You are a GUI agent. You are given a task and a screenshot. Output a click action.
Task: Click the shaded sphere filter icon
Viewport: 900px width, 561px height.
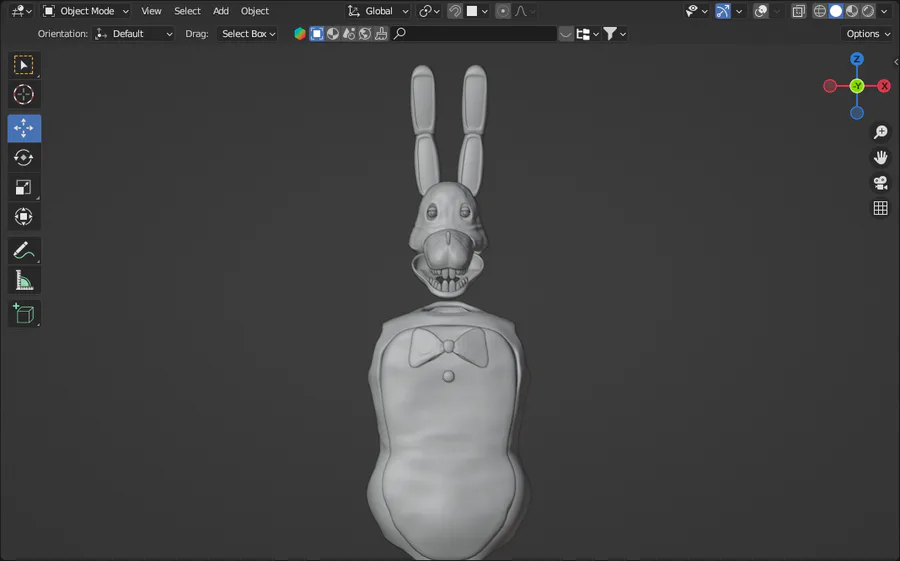pyautogui.click(x=333, y=34)
